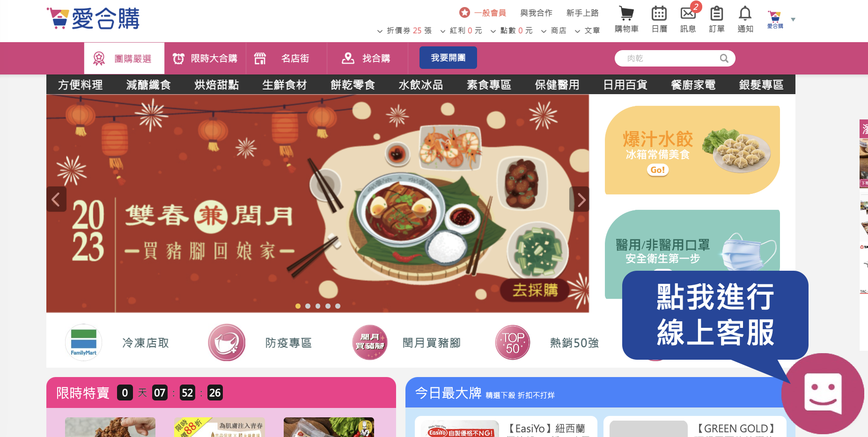868x437 pixels.
Task: Select the first carousel dot indicator
Action: [x=298, y=306]
